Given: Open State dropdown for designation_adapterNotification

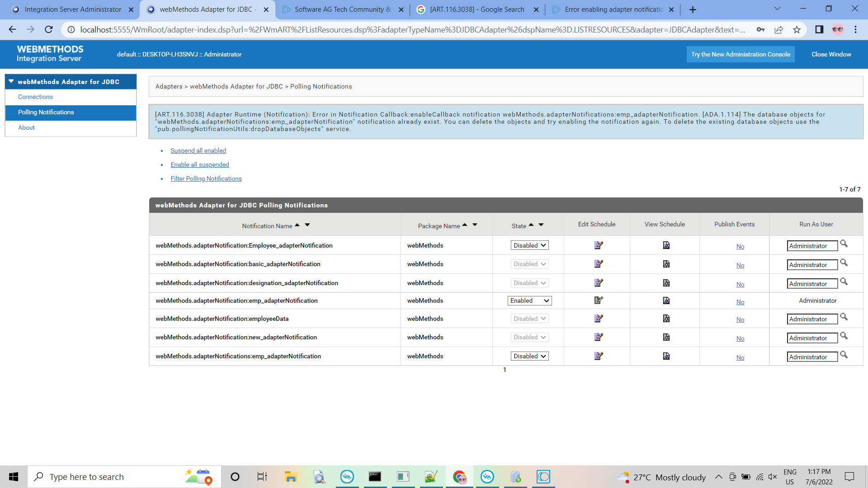Looking at the screenshot, I should tap(529, 283).
